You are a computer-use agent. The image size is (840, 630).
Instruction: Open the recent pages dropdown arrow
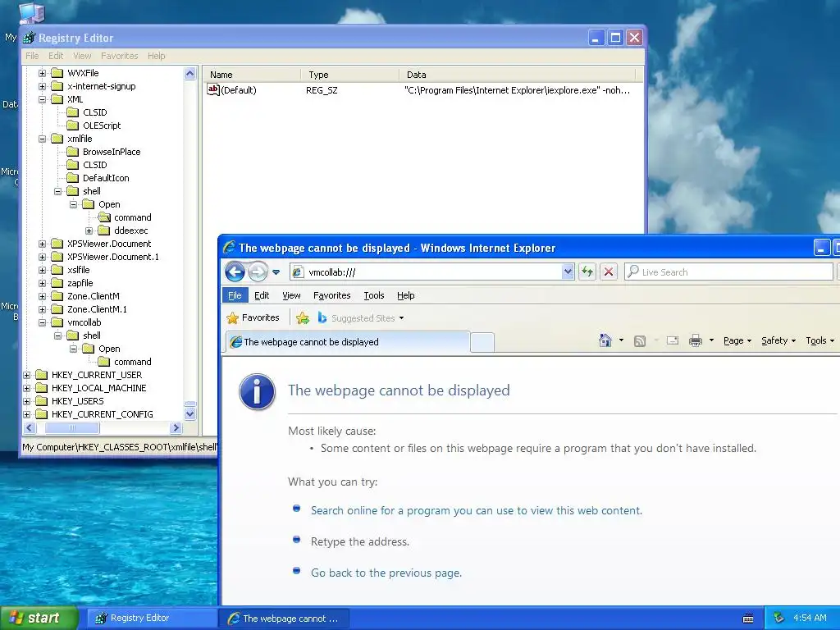pyautogui.click(x=276, y=272)
